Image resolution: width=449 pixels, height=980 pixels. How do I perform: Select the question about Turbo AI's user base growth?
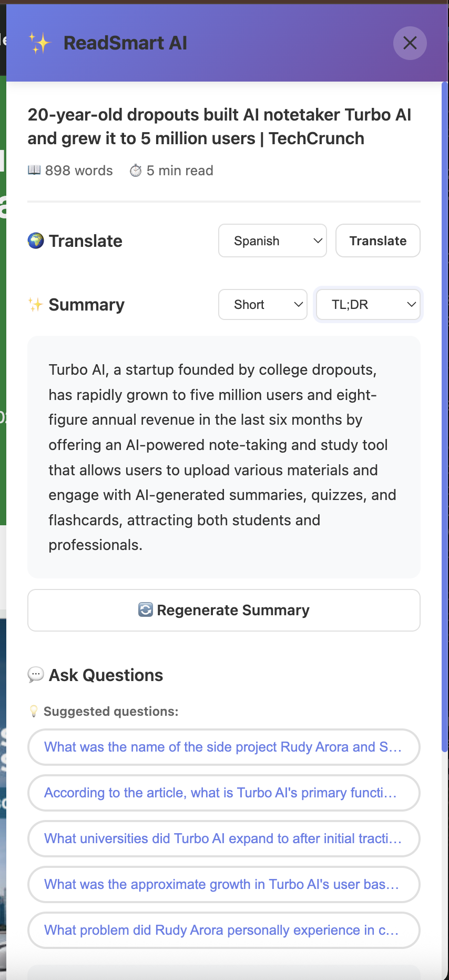pyautogui.click(x=223, y=884)
